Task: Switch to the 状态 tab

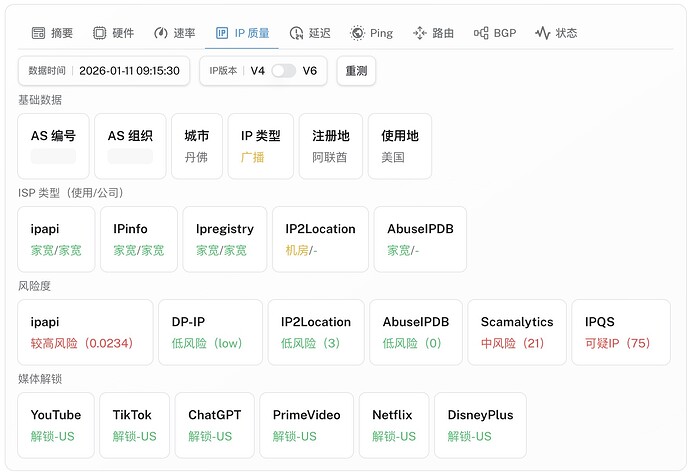Action: [556, 33]
